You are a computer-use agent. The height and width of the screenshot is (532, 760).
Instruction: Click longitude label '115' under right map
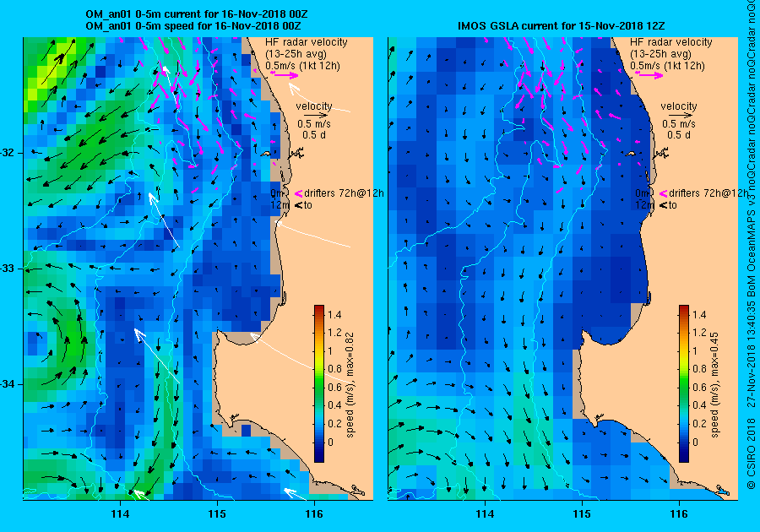582,514
